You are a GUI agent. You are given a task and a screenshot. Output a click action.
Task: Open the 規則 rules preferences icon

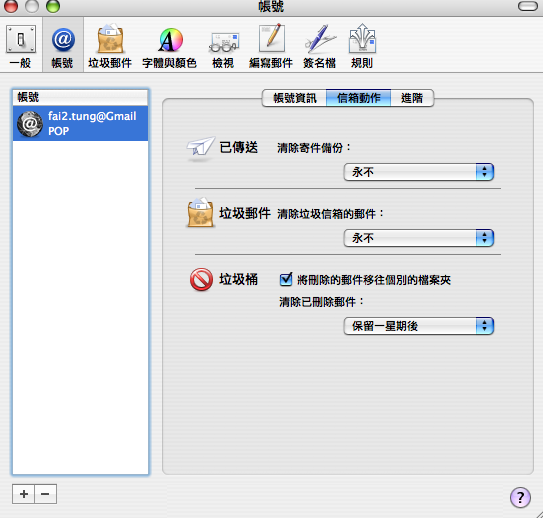pos(362,46)
